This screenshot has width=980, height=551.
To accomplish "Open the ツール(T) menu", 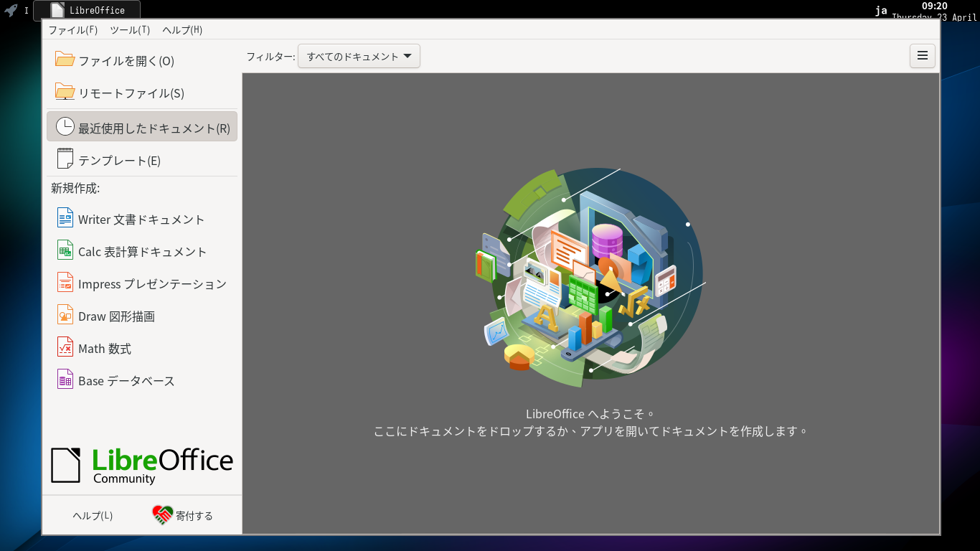I will pyautogui.click(x=130, y=30).
